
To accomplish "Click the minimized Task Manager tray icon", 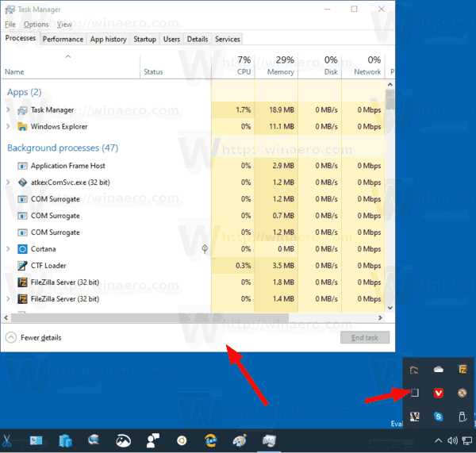I will coord(414,393).
